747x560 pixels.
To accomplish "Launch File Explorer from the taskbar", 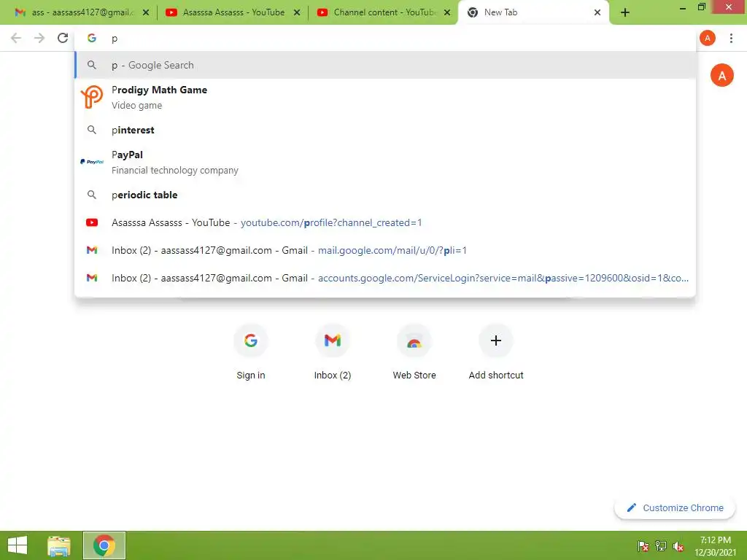I will coord(59,545).
